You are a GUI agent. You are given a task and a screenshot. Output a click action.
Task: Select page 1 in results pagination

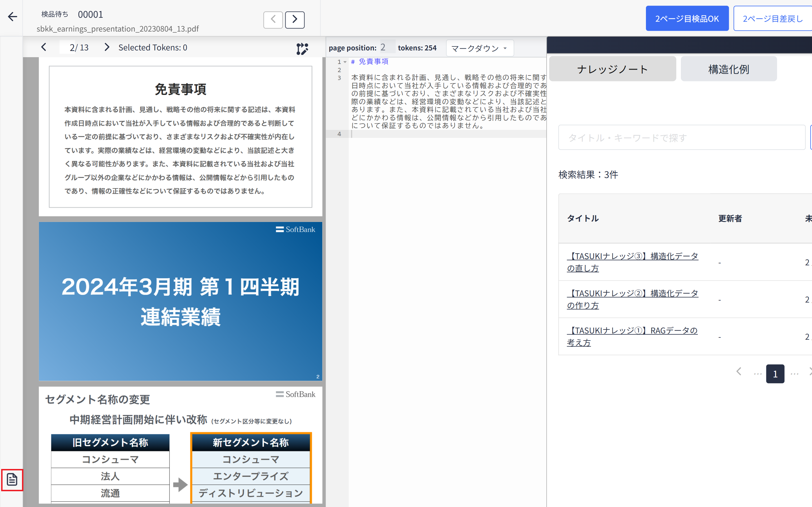[775, 373]
